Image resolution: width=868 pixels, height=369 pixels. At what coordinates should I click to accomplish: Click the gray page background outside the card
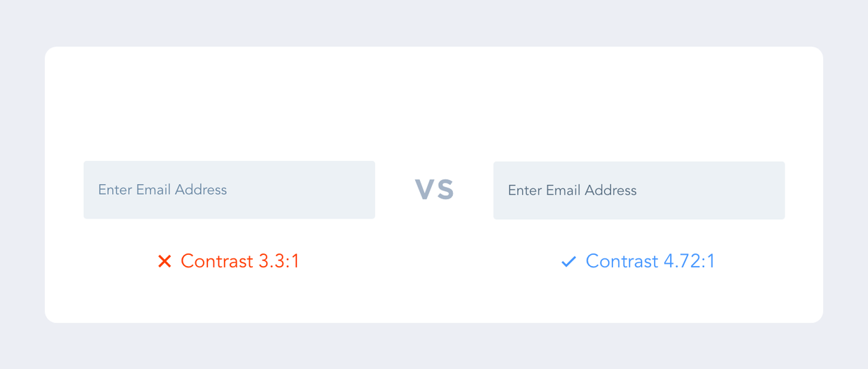[x=434, y=22]
